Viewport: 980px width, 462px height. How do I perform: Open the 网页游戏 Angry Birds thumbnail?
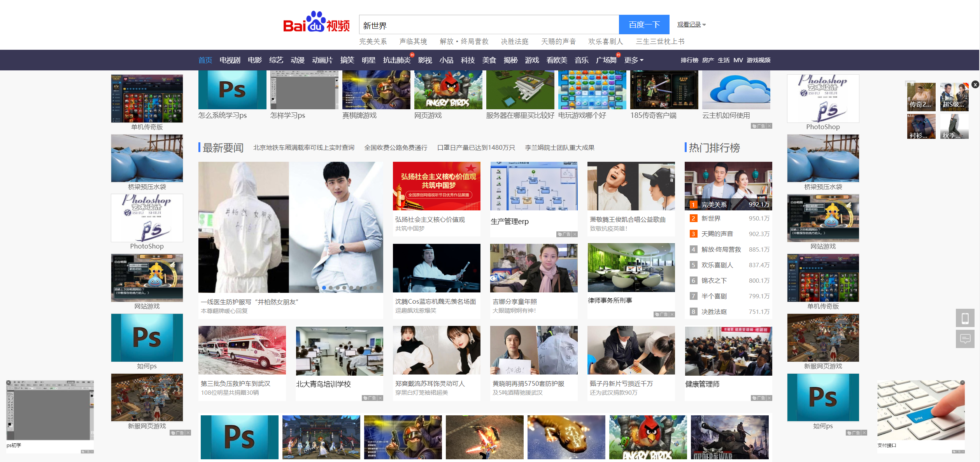(x=448, y=90)
